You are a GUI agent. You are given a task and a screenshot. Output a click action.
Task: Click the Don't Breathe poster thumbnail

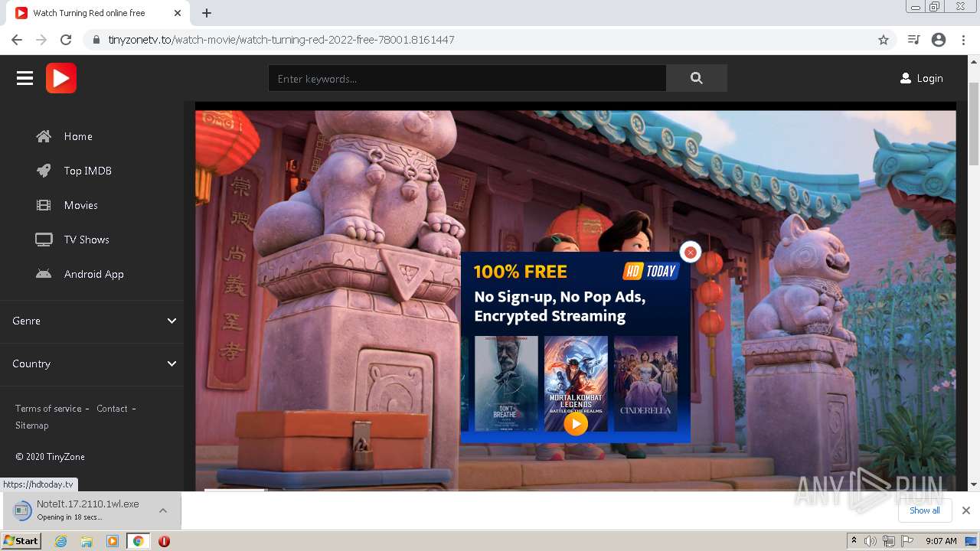[x=506, y=383]
